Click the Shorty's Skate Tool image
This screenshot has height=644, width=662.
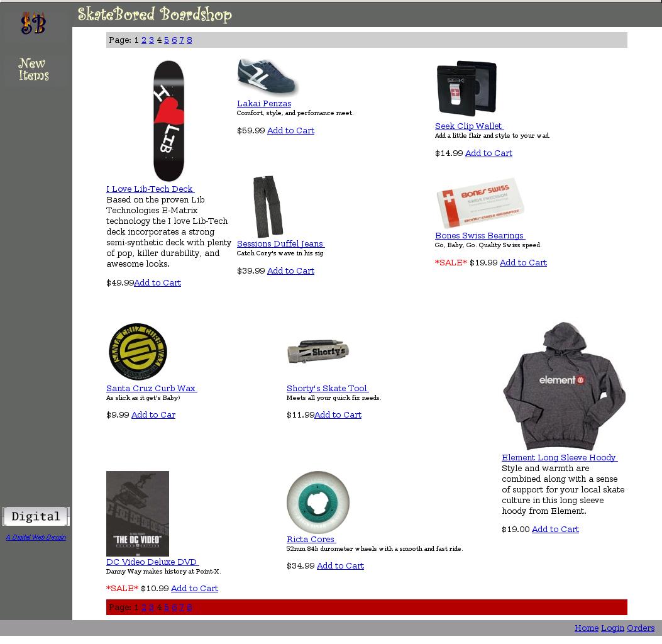click(318, 352)
